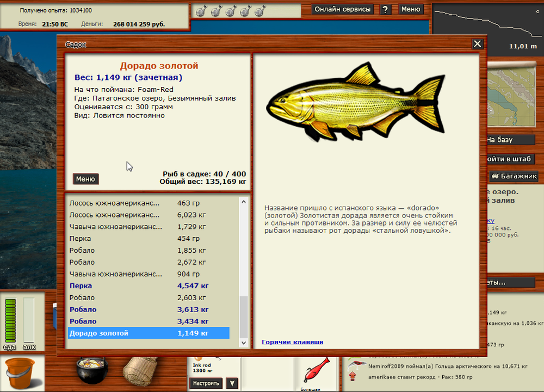
Task: Open Онлайн сервисы menu
Action: click(x=343, y=9)
